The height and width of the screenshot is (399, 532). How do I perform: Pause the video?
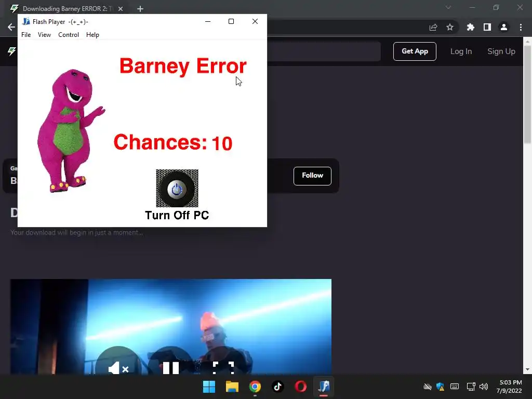(x=170, y=368)
